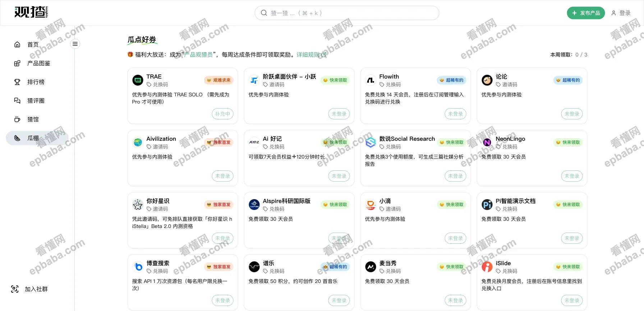Click 独家首发 badge on 你好星识 card
Screen dimensions: 644x311
[219, 205]
